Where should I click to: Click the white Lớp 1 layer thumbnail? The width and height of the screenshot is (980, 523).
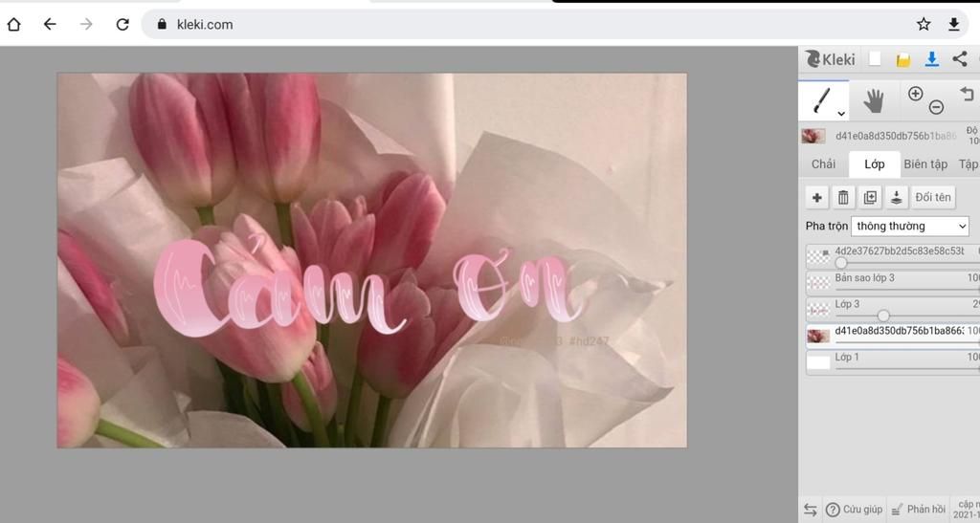pos(819,362)
